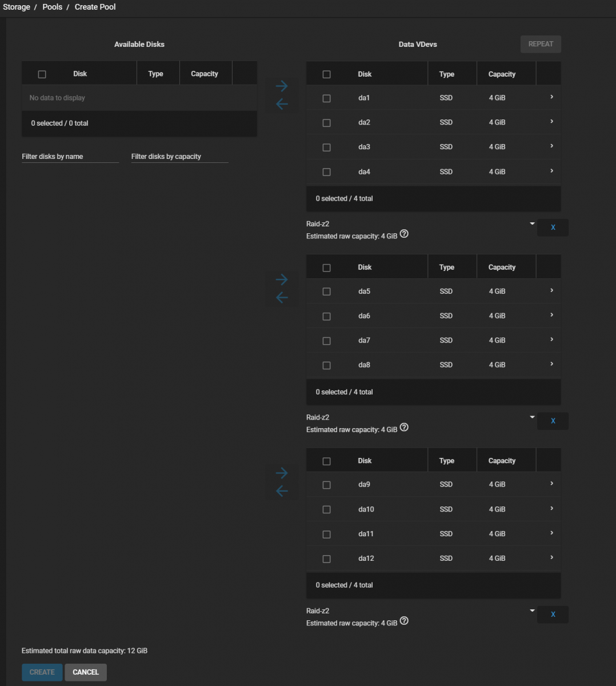Image resolution: width=616 pixels, height=686 pixels.
Task: Remove the second vdev (da5-da8) with X
Action: point(553,421)
